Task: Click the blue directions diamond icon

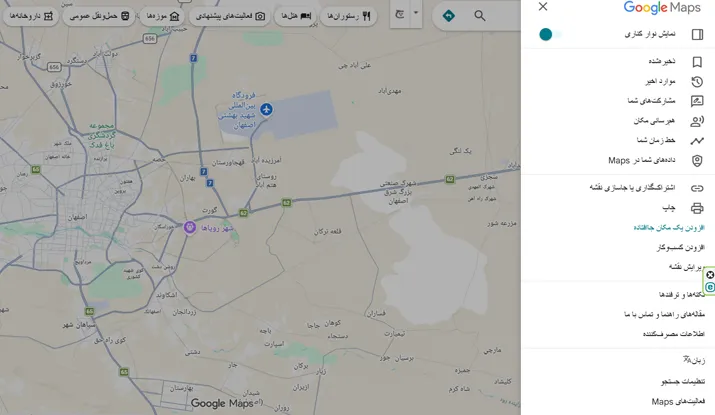Action: click(449, 16)
